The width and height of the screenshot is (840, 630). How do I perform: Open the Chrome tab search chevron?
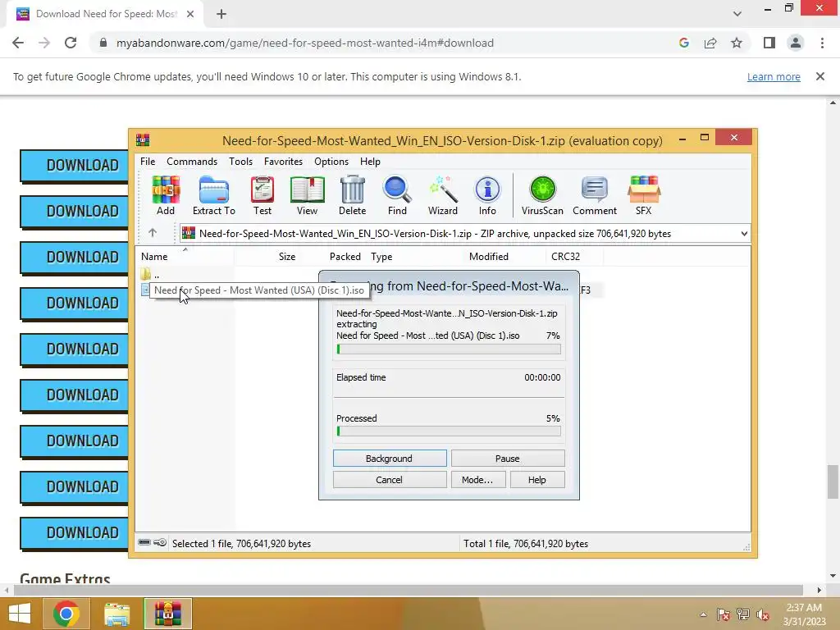[737, 14]
